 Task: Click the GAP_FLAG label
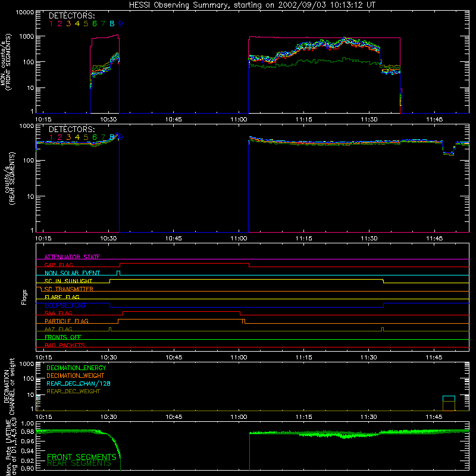[x=58, y=265]
